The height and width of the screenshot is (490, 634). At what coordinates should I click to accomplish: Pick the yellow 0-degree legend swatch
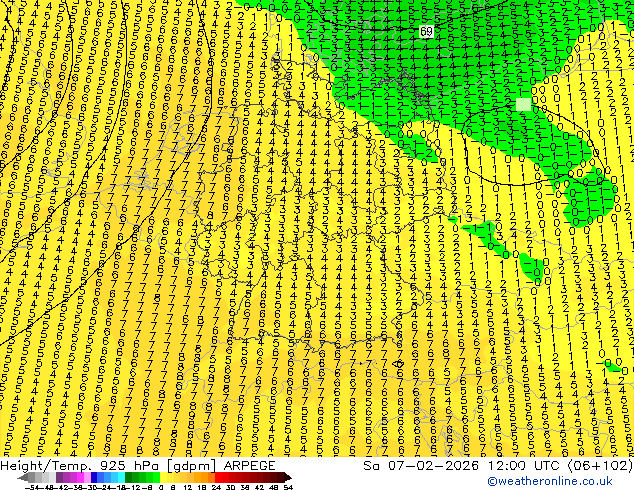click(x=163, y=477)
